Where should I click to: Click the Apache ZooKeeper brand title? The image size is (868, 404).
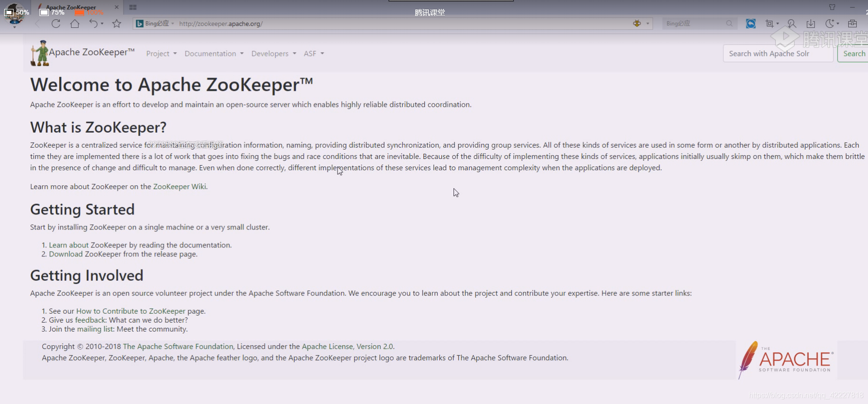point(92,52)
